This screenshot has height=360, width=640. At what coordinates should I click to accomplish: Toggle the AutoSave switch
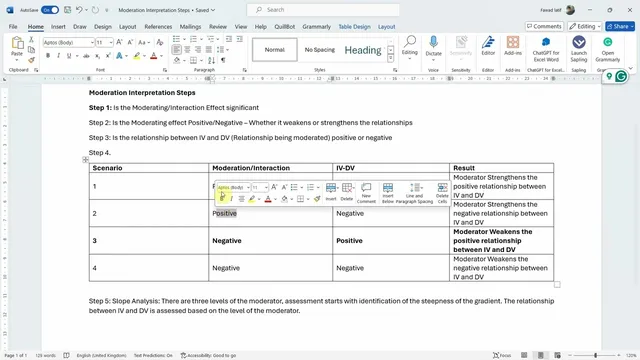pyautogui.click(x=50, y=10)
